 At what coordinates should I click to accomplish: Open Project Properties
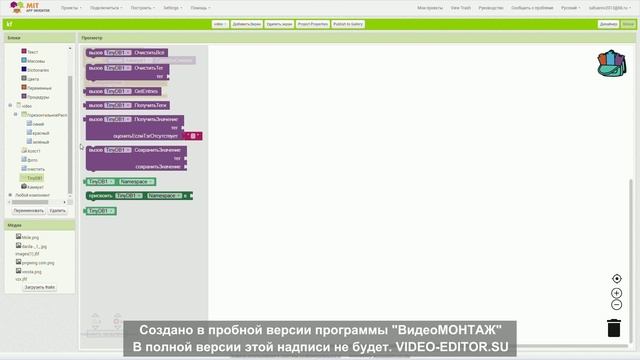pyautogui.click(x=313, y=24)
